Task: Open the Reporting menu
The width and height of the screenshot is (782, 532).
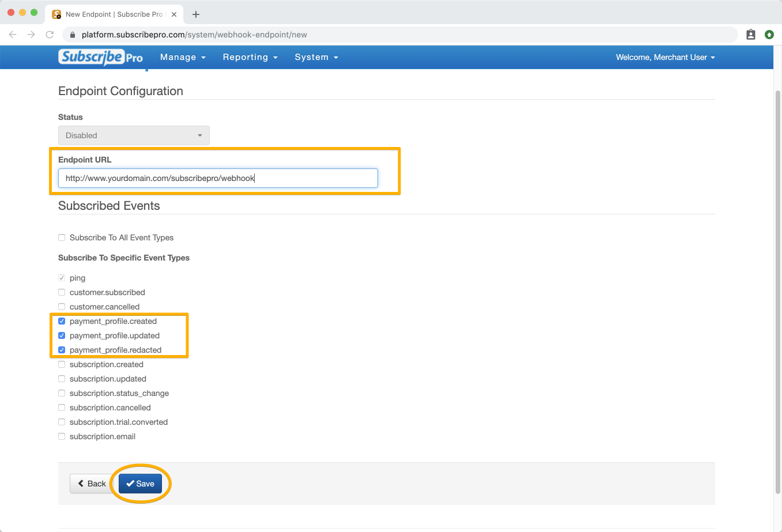Action: 250,57
